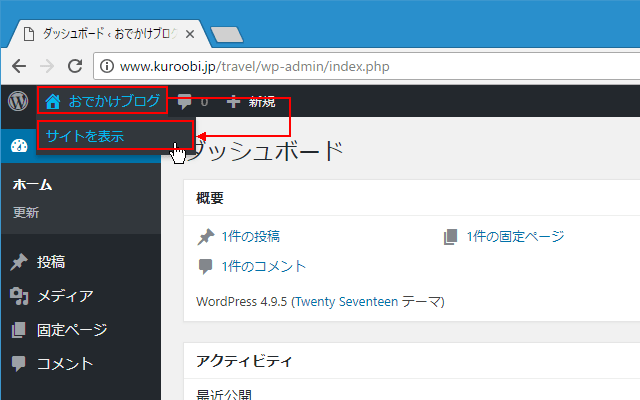
Task: Go back with the browser back arrow
Action: [x=19, y=66]
